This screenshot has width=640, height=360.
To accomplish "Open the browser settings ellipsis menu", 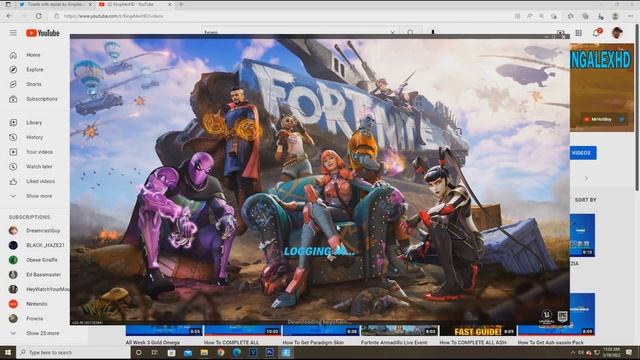I will click(630, 16).
